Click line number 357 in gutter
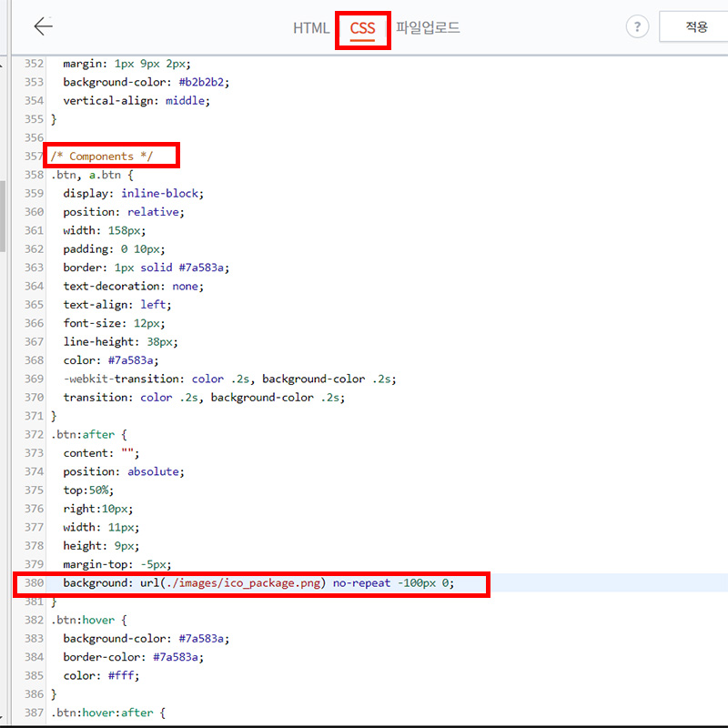This screenshot has width=728, height=728. point(34,156)
